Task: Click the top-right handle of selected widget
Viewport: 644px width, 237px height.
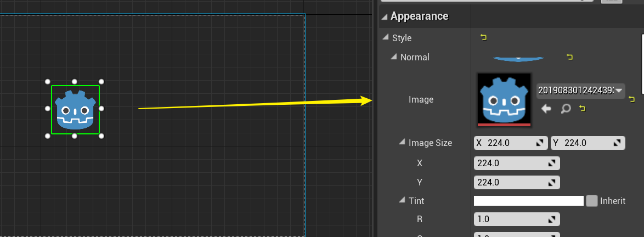Action: coord(101,82)
